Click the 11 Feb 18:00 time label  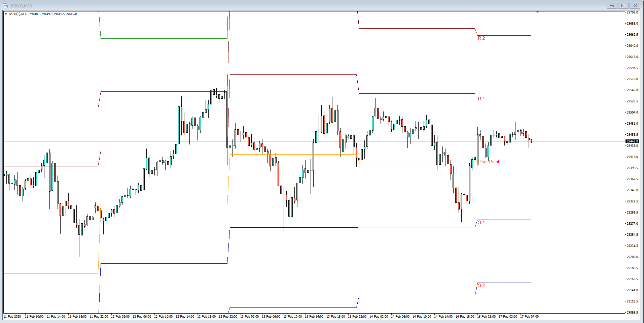77,317
